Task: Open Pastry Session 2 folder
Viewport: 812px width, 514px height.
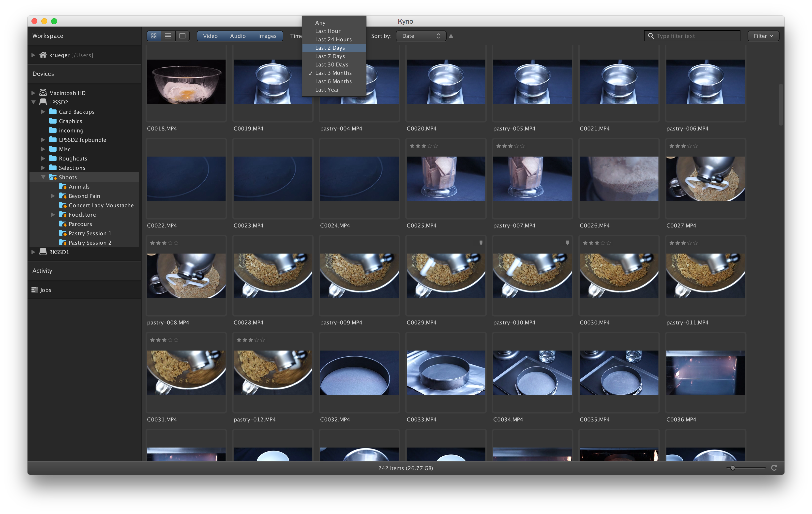Action: [90, 243]
